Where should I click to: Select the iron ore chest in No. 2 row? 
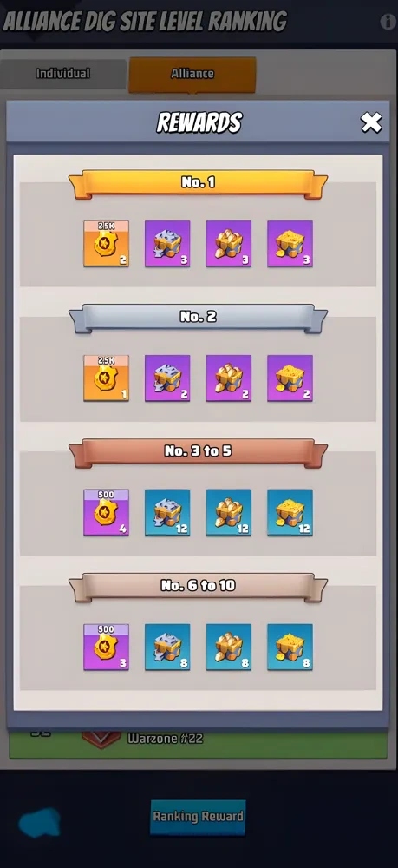click(x=167, y=378)
